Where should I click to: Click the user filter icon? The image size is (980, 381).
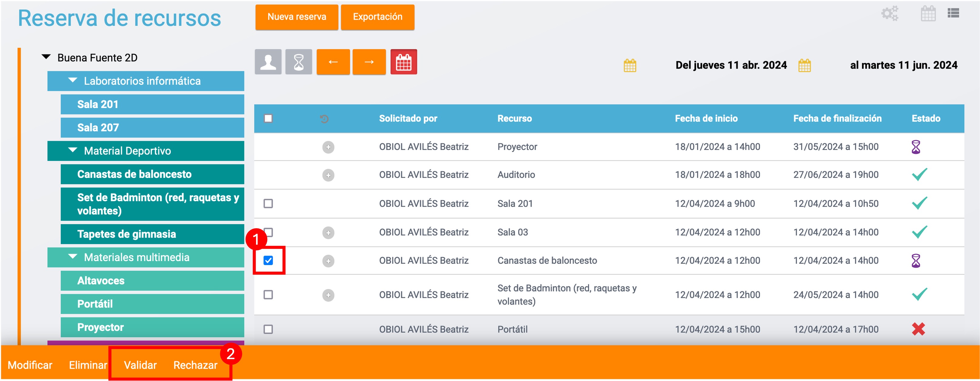[268, 62]
